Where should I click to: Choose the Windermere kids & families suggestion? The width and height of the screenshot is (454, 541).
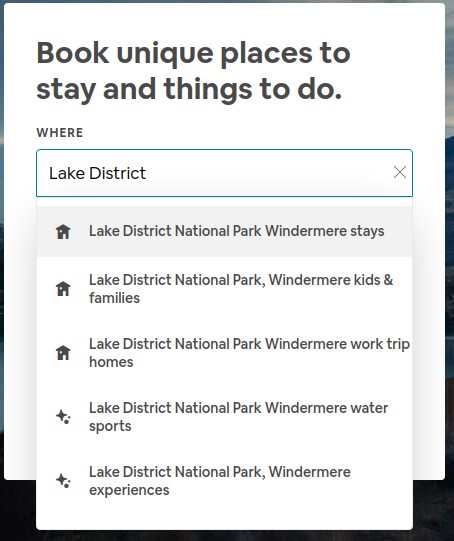(224, 289)
